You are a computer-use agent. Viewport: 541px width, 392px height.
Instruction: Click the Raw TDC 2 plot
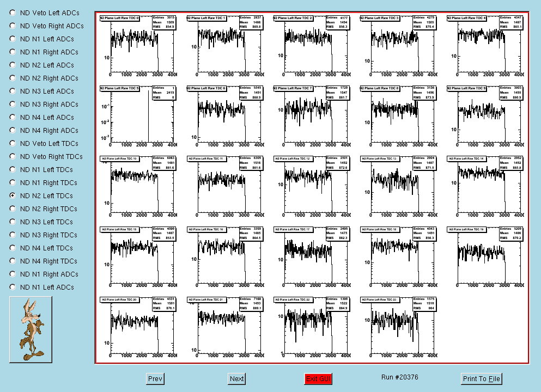[x=312, y=46]
